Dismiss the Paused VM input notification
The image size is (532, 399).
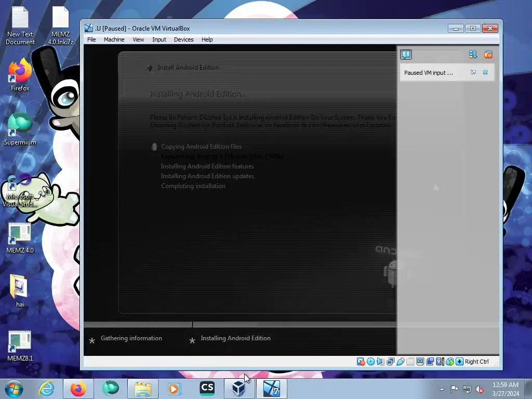point(485,72)
